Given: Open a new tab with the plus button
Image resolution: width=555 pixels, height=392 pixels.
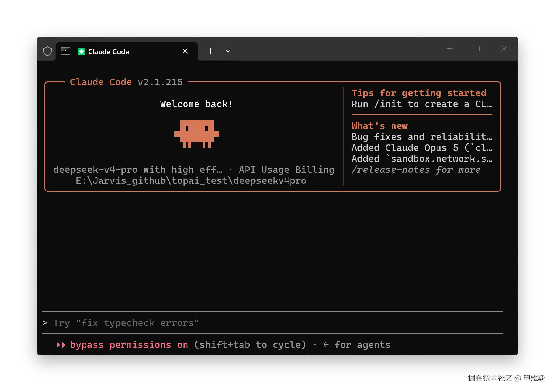Looking at the screenshot, I should (x=210, y=51).
